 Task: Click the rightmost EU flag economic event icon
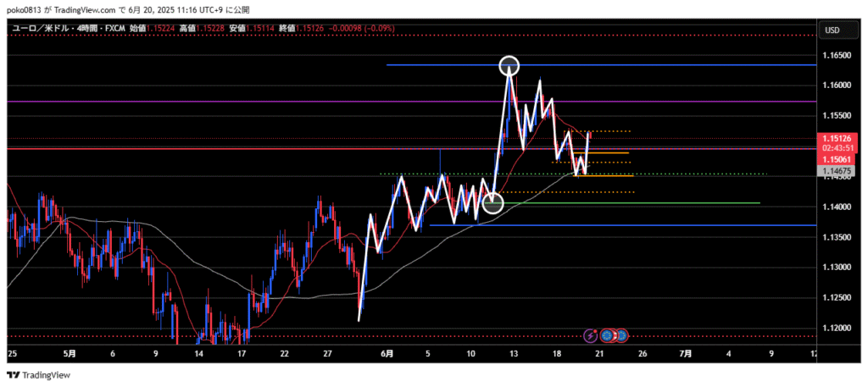pos(621,336)
